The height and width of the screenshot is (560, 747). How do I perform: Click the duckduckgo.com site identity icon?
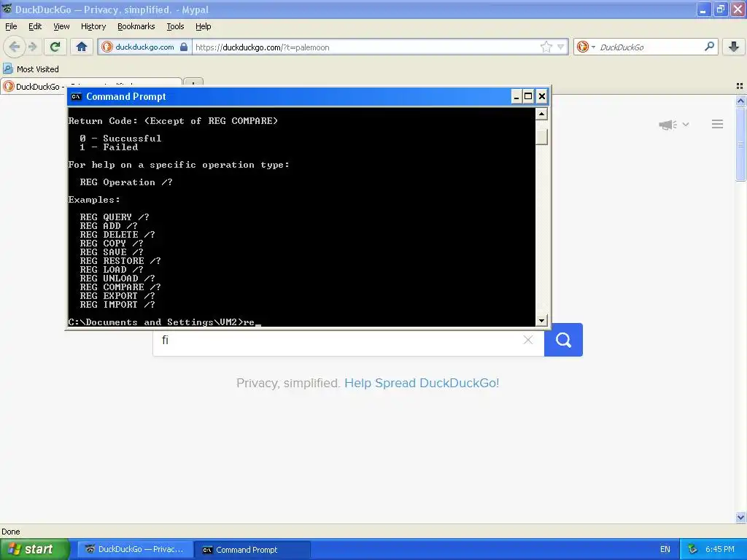click(x=108, y=47)
